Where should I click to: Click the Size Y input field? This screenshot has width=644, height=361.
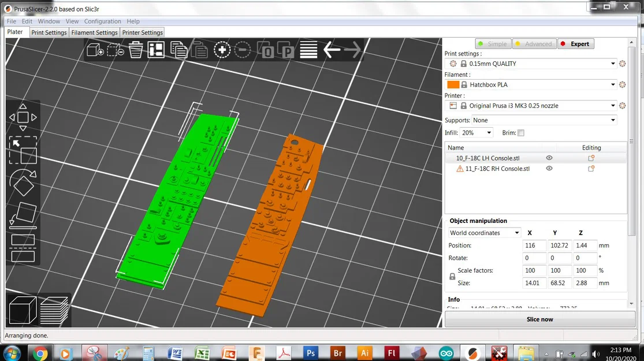tap(560, 283)
